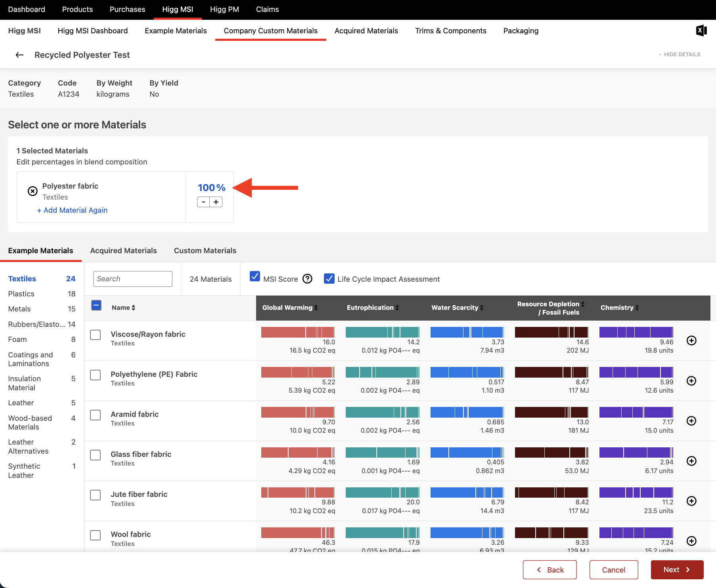Select Coatings and Laminations category
This screenshot has height=588, width=716.
point(42,359)
